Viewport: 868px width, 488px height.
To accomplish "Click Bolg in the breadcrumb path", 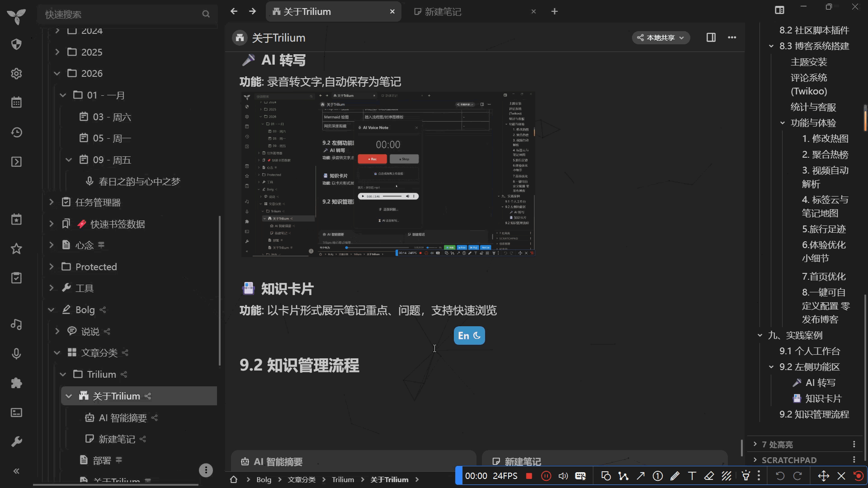I will pyautogui.click(x=264, y=479).
